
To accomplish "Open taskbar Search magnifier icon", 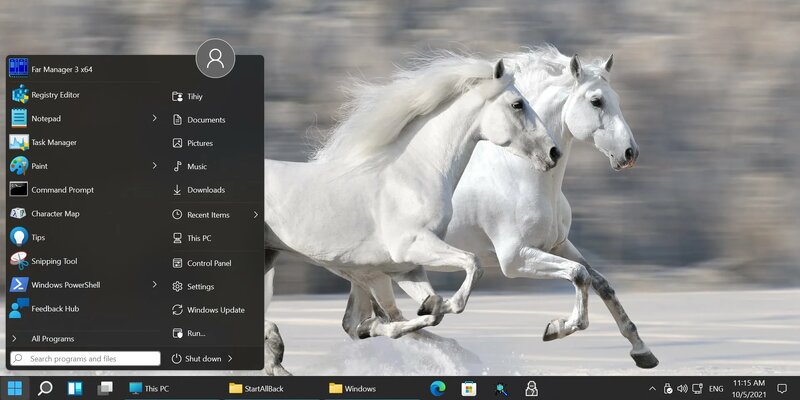I will [45, 388].
